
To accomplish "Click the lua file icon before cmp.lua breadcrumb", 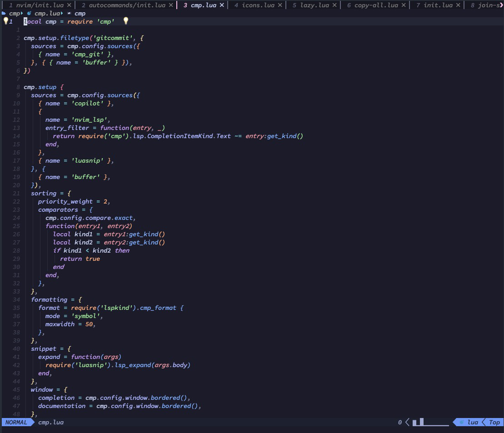I will pos(28,13).
